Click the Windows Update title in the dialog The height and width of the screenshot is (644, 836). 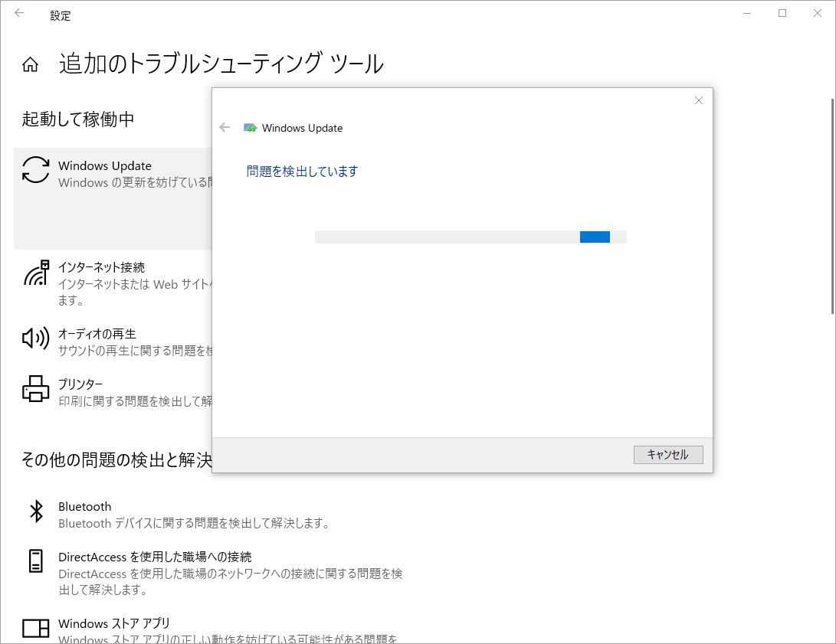pyautogui.click(x=303, y=128)
